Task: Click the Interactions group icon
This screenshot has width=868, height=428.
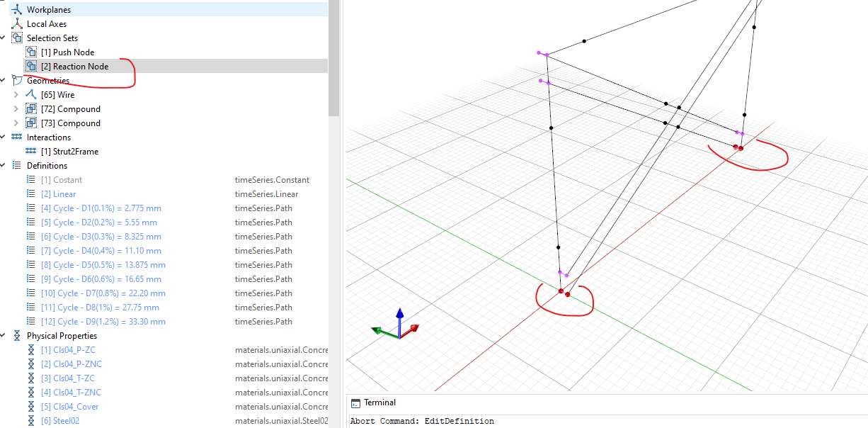Action: [17, 137]
